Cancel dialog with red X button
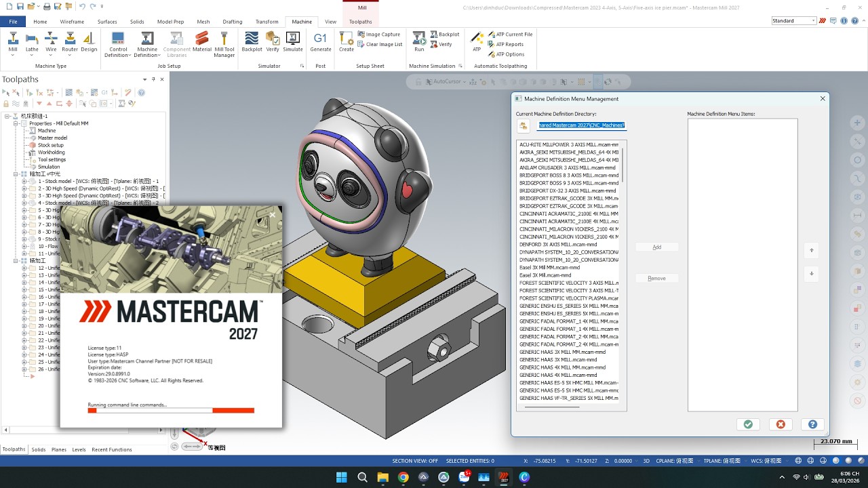 [x=781, y=424]
